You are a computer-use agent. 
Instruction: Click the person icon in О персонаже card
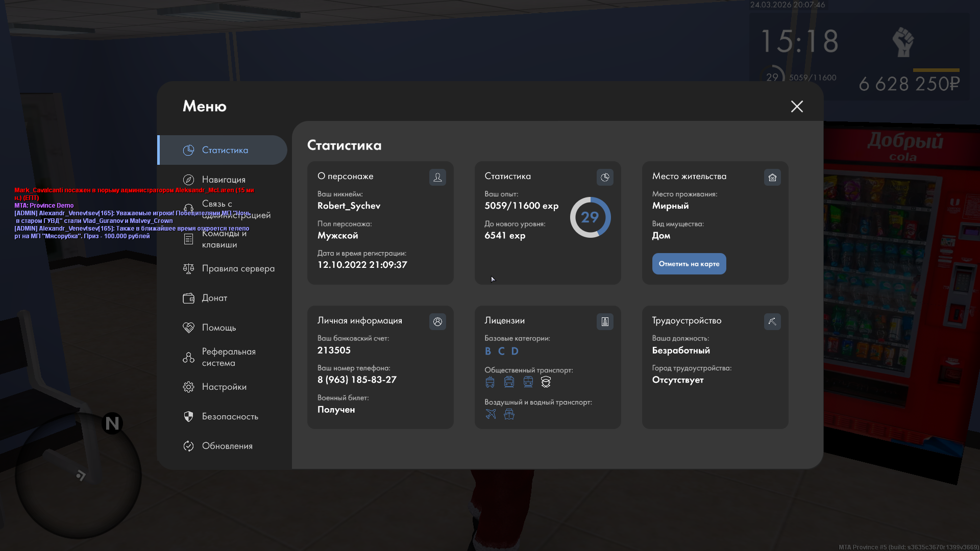pos(437,177)
